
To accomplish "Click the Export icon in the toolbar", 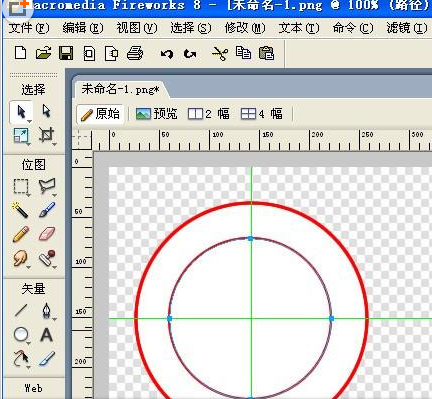I will click(112, 53).
